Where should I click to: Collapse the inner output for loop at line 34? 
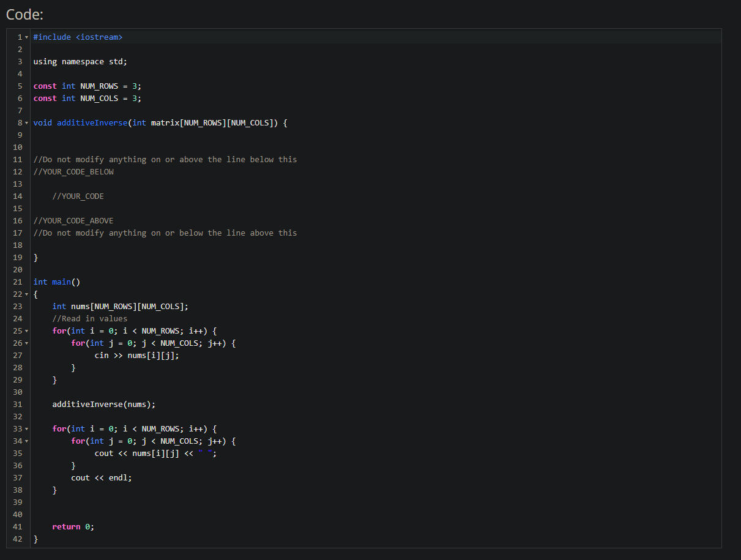(26, 441)
